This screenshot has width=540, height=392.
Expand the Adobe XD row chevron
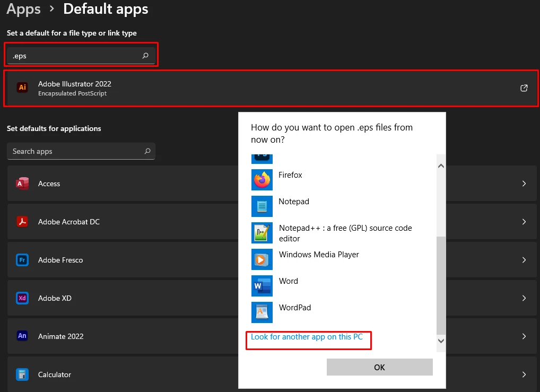[524, 298]
